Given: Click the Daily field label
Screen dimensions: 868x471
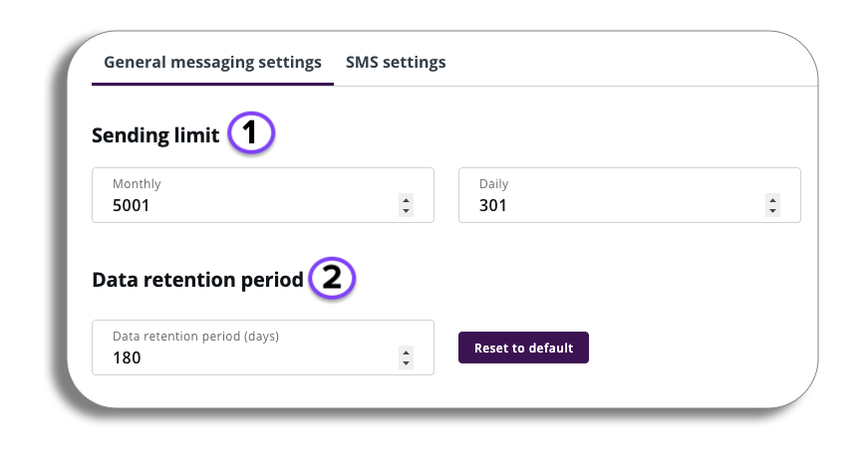Looking at the screenshot, I should [x=494, y=184].
